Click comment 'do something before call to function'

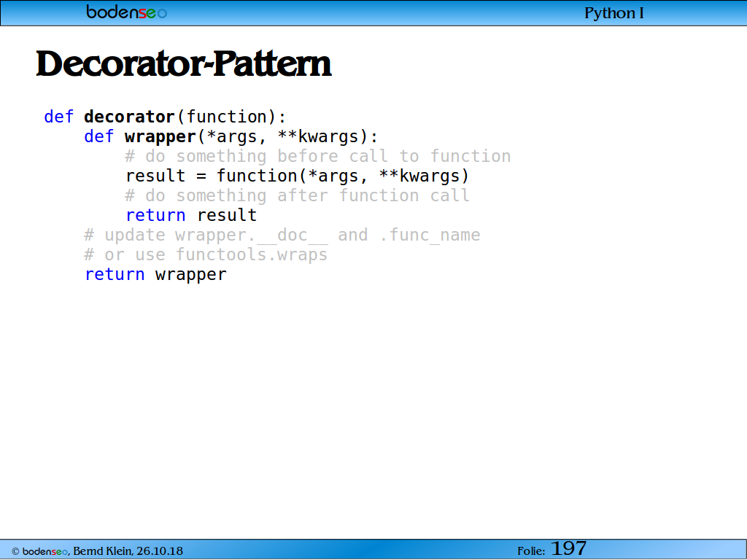point(318,156)
